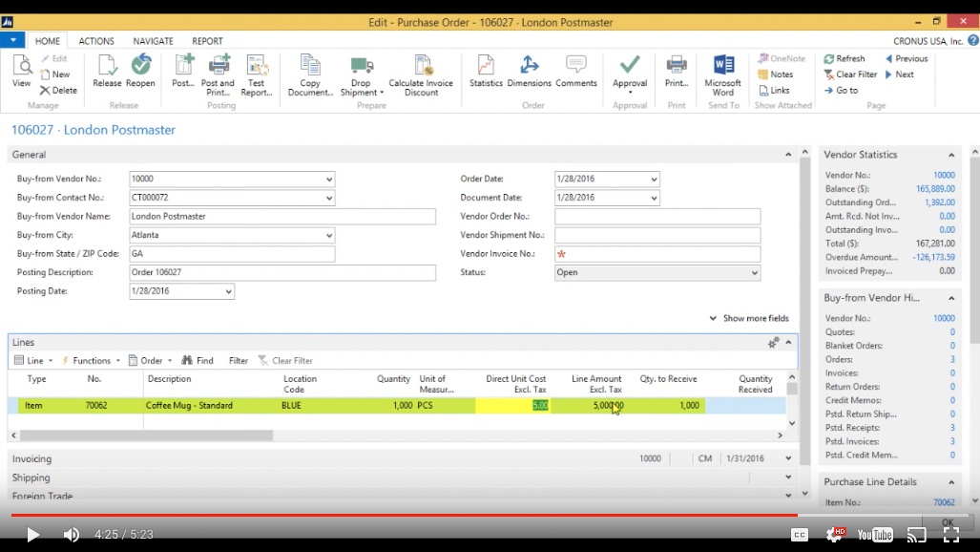This screenshot has width=980, height=552.
Task: Switch to the HOME tab
Action: pos(48,41)
